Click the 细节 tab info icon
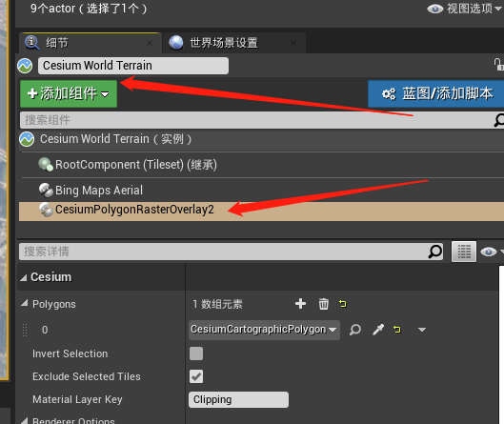Image resolution: width=504 pixels, height=424 pixels. (32, 43)
